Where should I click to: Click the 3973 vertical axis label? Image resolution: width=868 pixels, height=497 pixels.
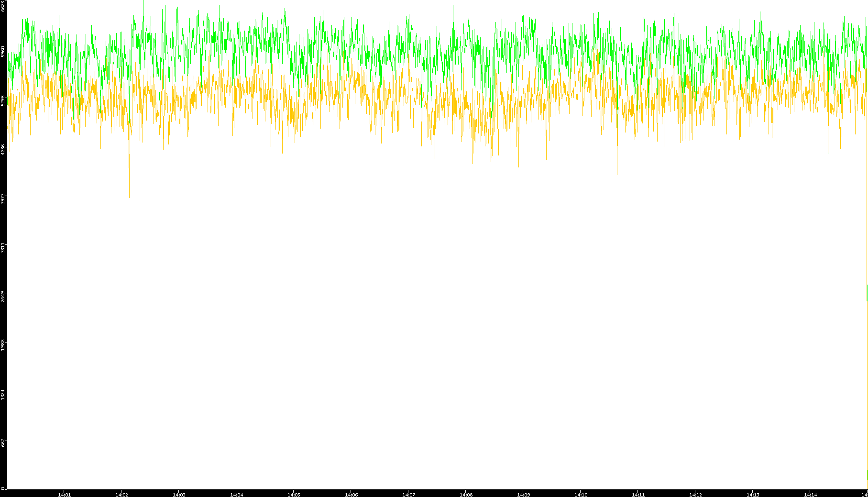(x=3, y=199)
